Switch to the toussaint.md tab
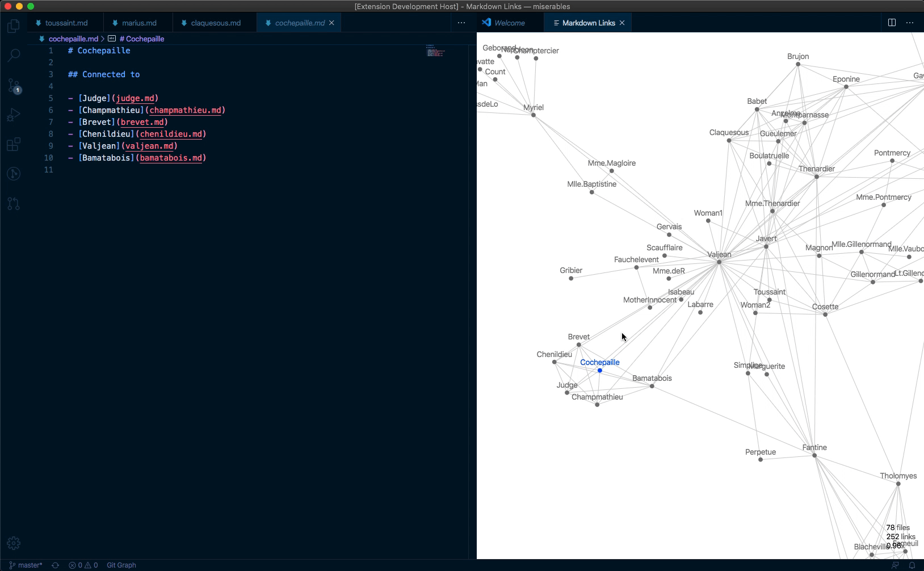This screenshot has width=924, height=571. click(66, 23)
